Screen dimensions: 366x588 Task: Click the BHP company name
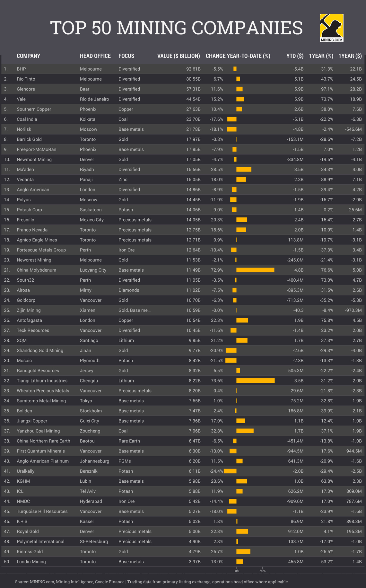pyautogui.click(x=21, y=69)
